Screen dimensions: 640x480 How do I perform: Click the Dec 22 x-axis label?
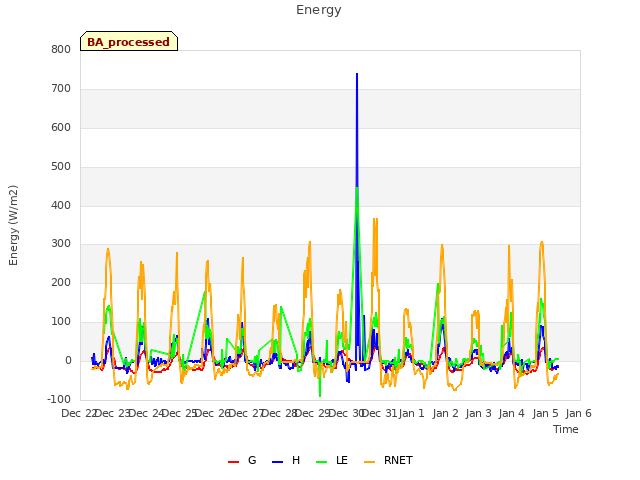point(79,413)
